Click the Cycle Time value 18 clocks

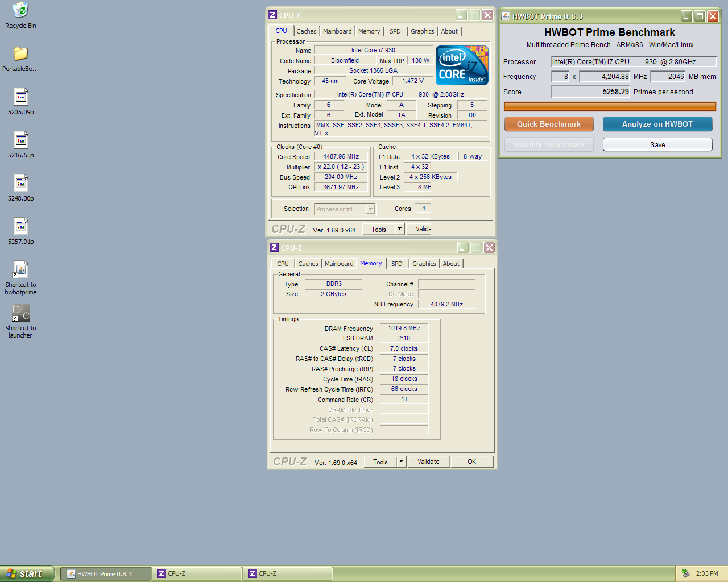tap(404, 379)
